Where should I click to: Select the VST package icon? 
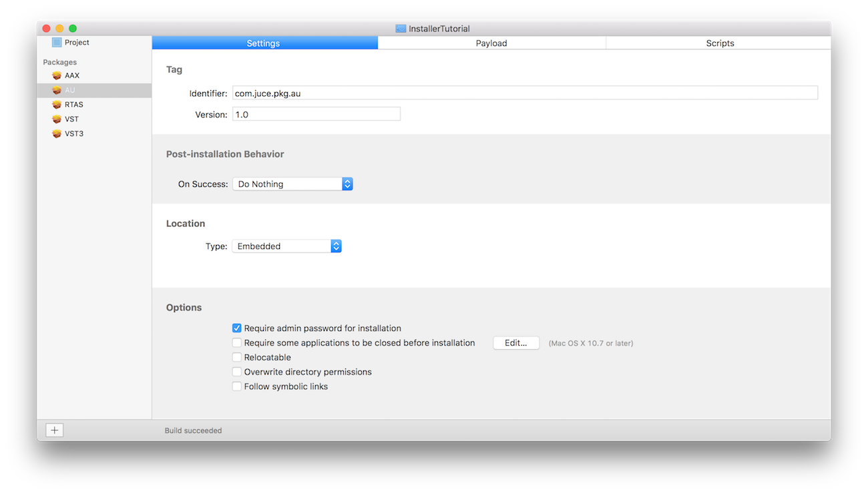tap(57, 119)
